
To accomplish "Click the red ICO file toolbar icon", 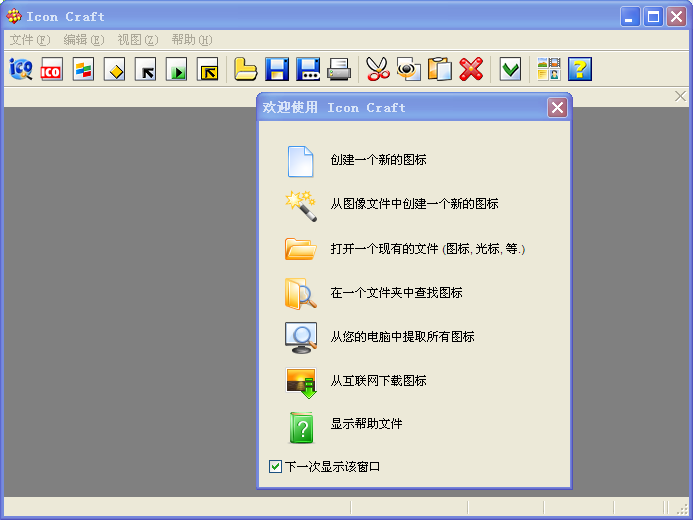I will (51, 69).
